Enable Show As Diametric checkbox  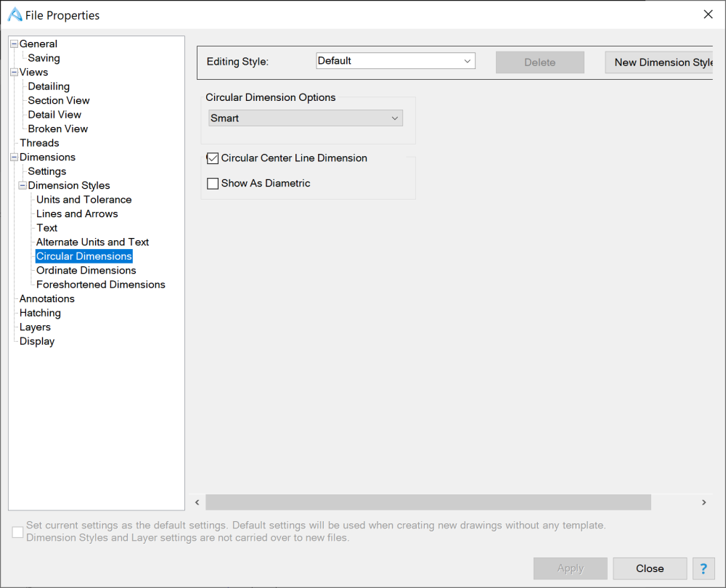click(x=213, y=184)
